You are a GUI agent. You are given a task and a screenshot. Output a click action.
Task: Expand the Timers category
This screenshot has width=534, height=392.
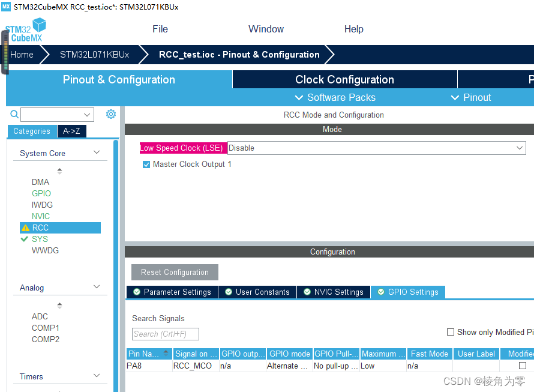pyautogui.click(x=97, y=376)
